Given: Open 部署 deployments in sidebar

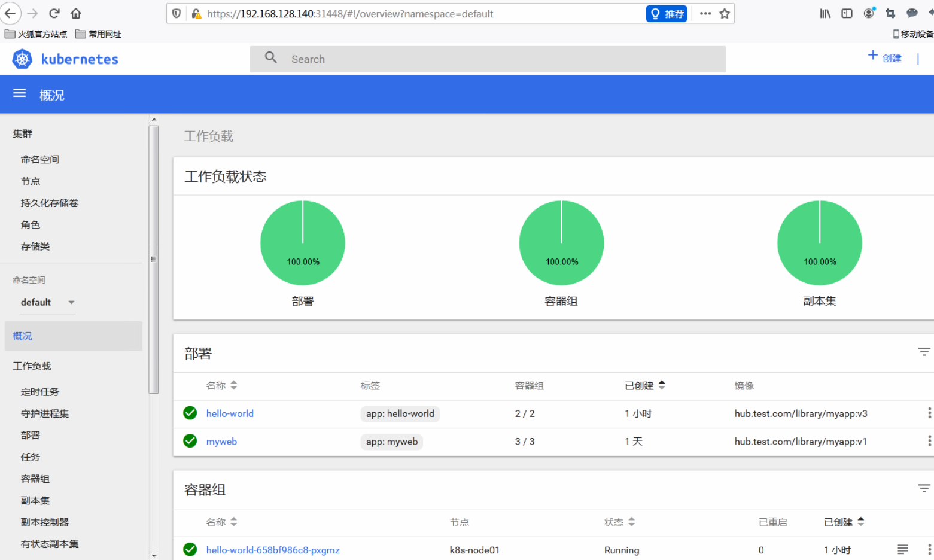Looking at the screenshot, I should (x=31, y=435).
